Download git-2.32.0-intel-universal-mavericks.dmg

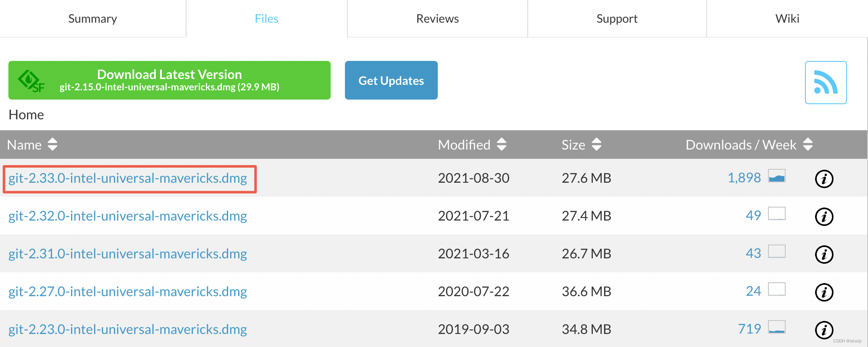tap(128, 216)
